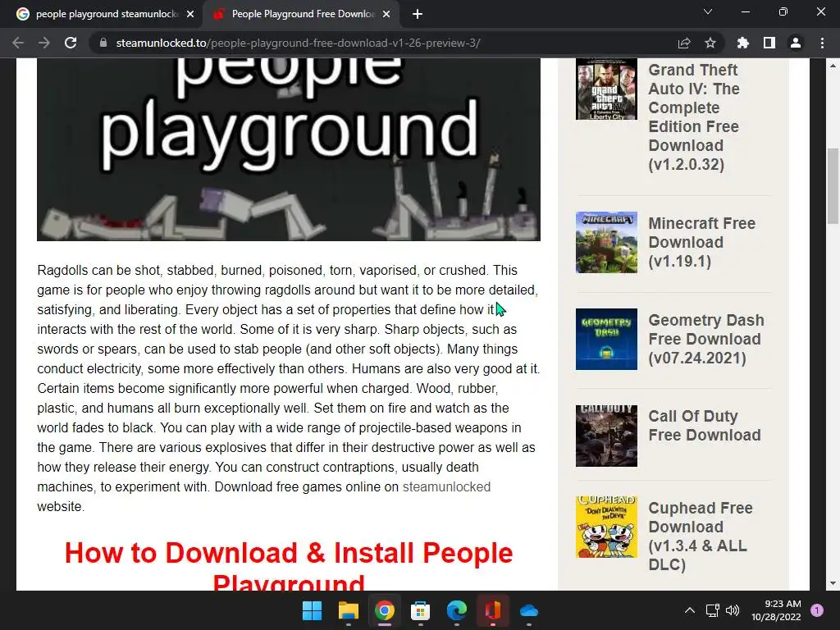The height and width of the screenshot is (630, 840).
Task: Click the page's vertical scrollbar thumb
Action: (x=833, y=185)
